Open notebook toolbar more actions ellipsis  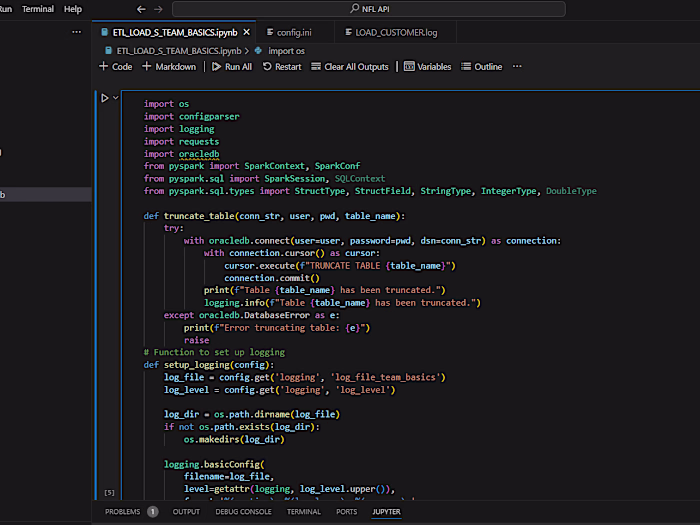(x=517, y=67)
